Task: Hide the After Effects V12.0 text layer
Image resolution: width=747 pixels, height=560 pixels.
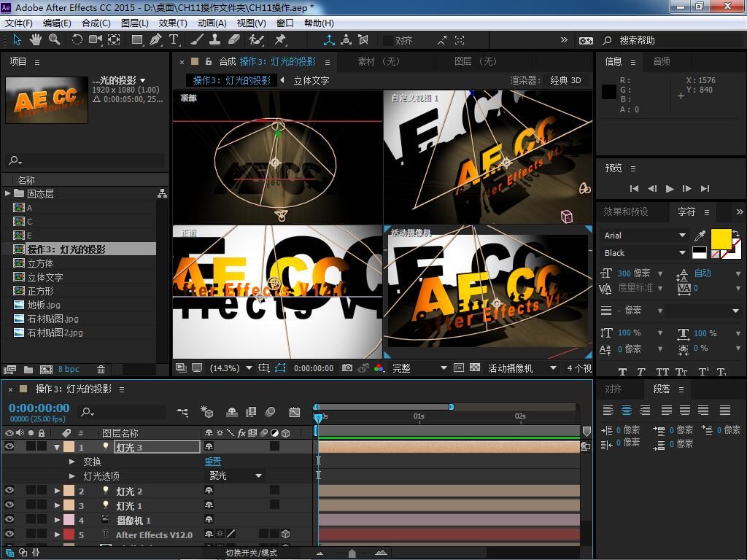Action: point(9,534)
